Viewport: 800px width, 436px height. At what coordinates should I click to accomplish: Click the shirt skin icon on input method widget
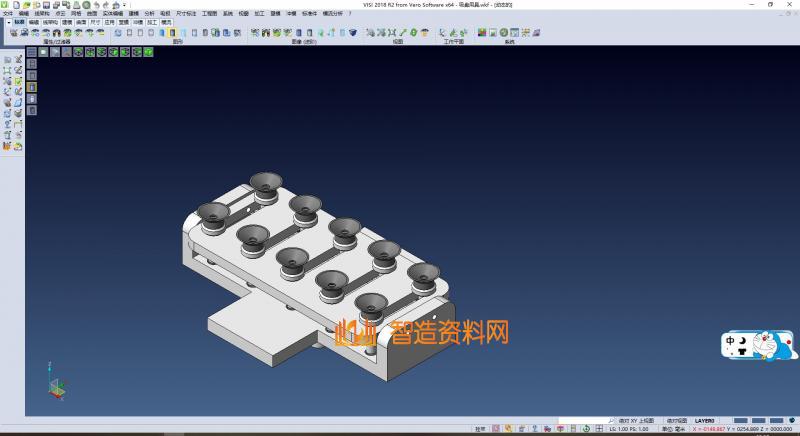click(x=742, y=351)
